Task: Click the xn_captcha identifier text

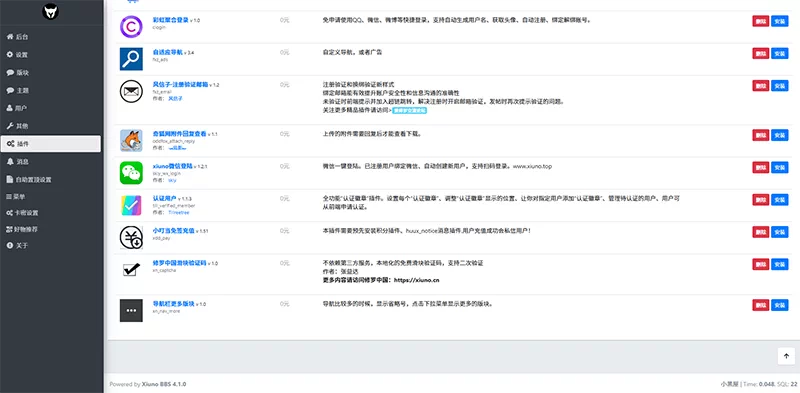Action: pos(164,271)
